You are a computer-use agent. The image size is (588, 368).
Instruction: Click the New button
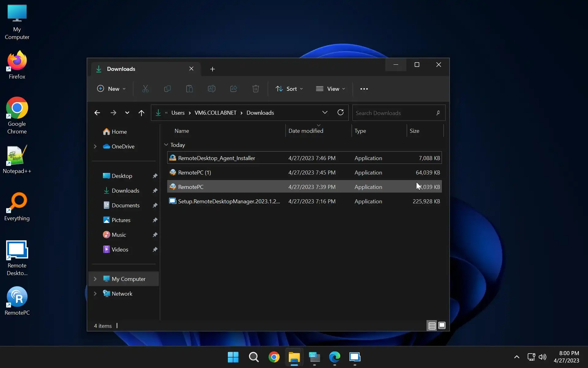[111, 89]
